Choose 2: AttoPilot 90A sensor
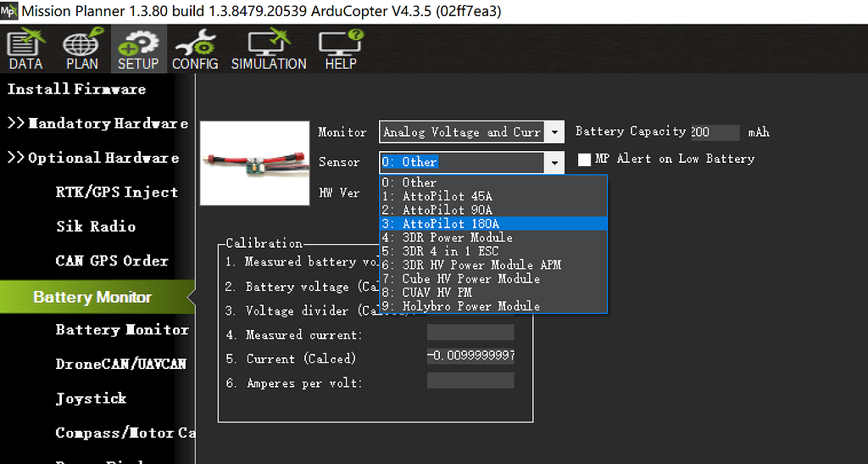The height and width of the screenshot is (464, 868). tap(493, 210)
